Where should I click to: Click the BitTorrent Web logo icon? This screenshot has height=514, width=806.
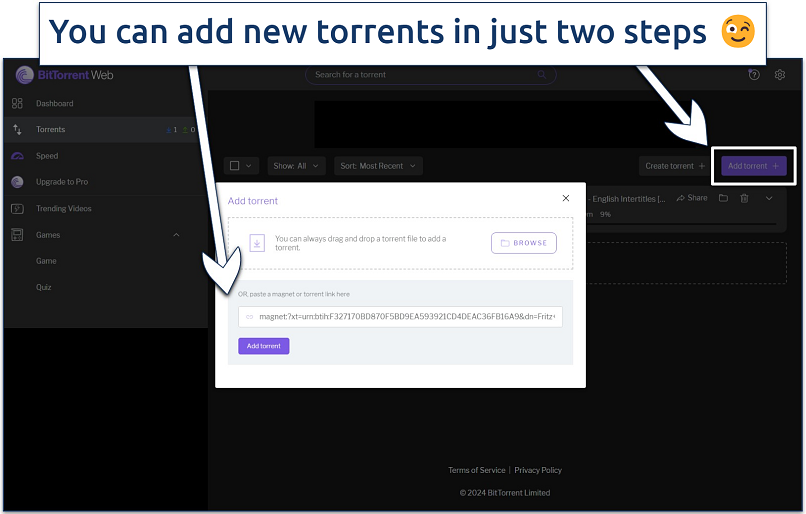click(24, 75)
